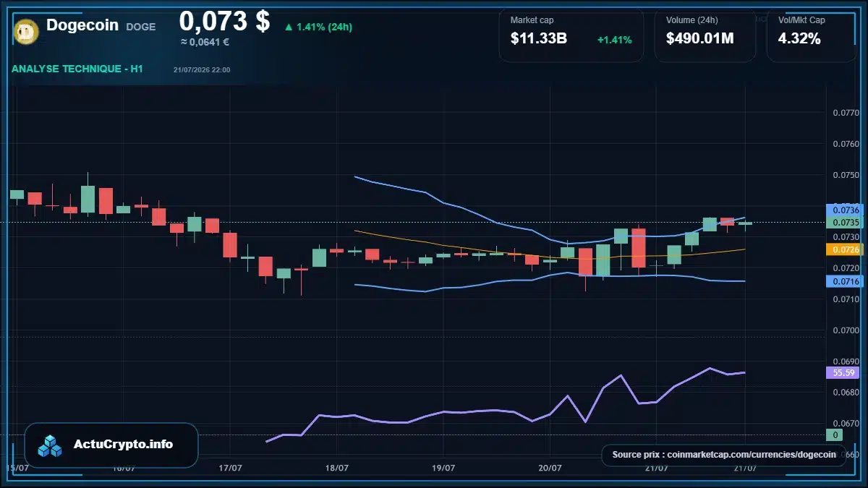Click the 0.0726 moving average price tag
Screen dimensions: 868x488
point(845,249)
